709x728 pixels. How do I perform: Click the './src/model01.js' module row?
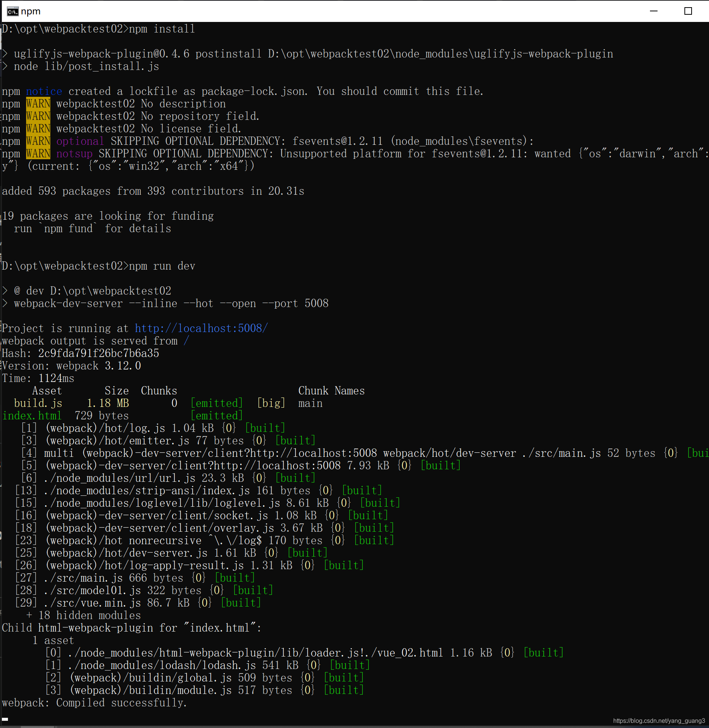click(x=144, y=590)
